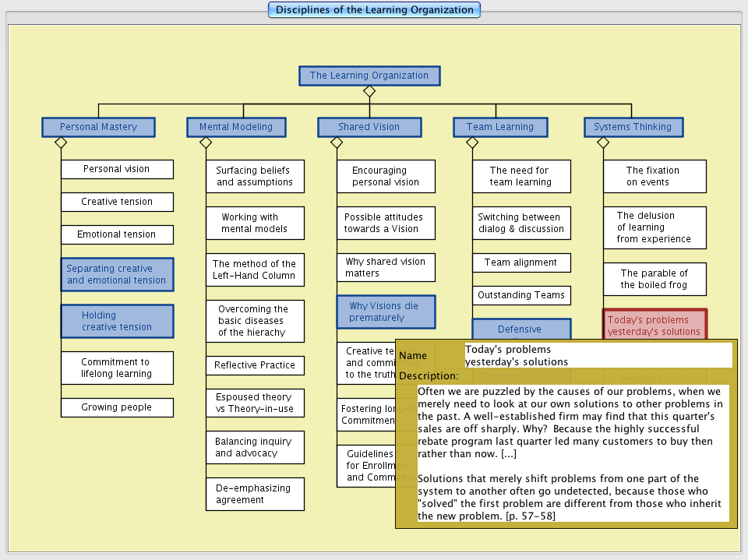Click the Reflective Practice node
748x560 pixels.
[255, 365]
